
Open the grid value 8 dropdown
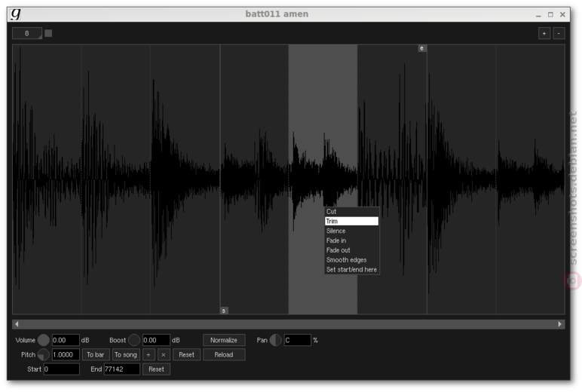tap(27, 33)
